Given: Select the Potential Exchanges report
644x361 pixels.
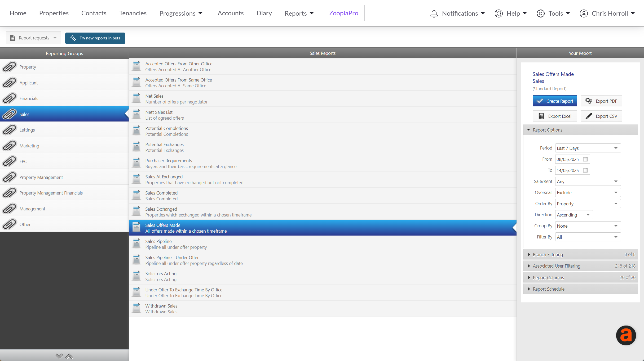Looking at the screenshot, I should click(323, 147).
